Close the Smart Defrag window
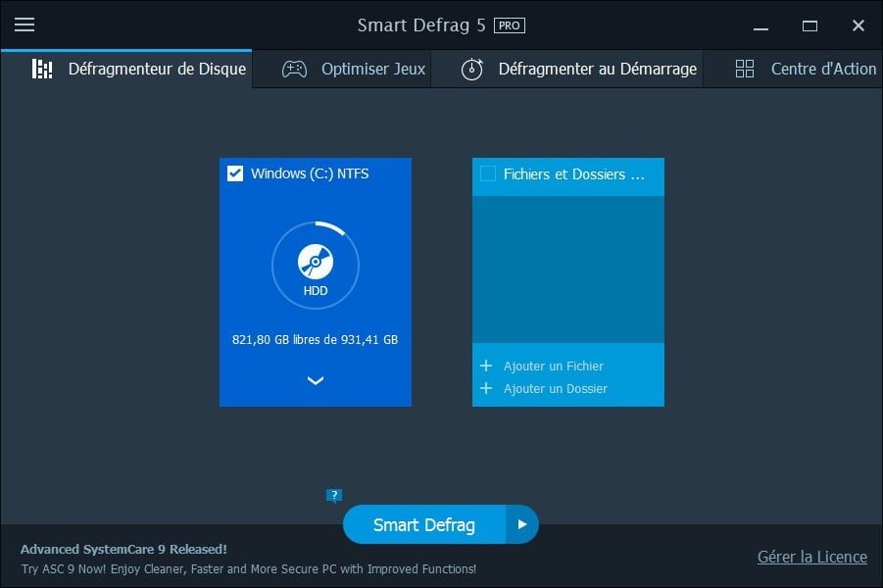 858,25
